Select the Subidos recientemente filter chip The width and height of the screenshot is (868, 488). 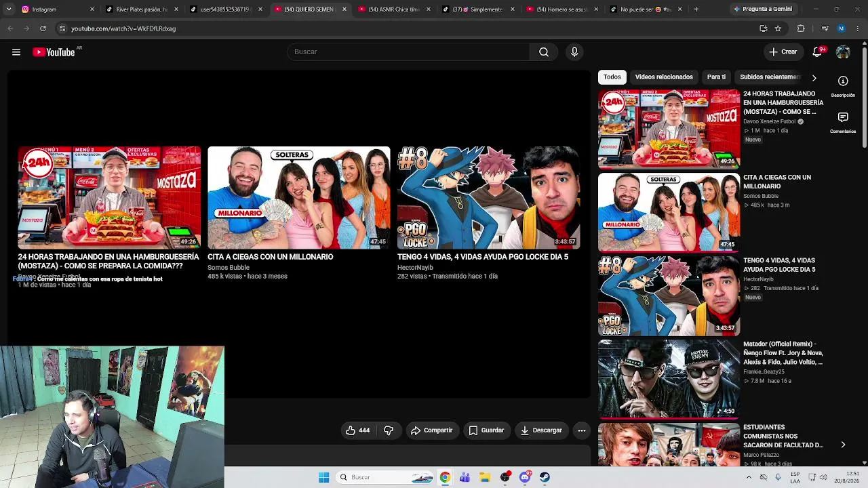click(x=770, y=77)
